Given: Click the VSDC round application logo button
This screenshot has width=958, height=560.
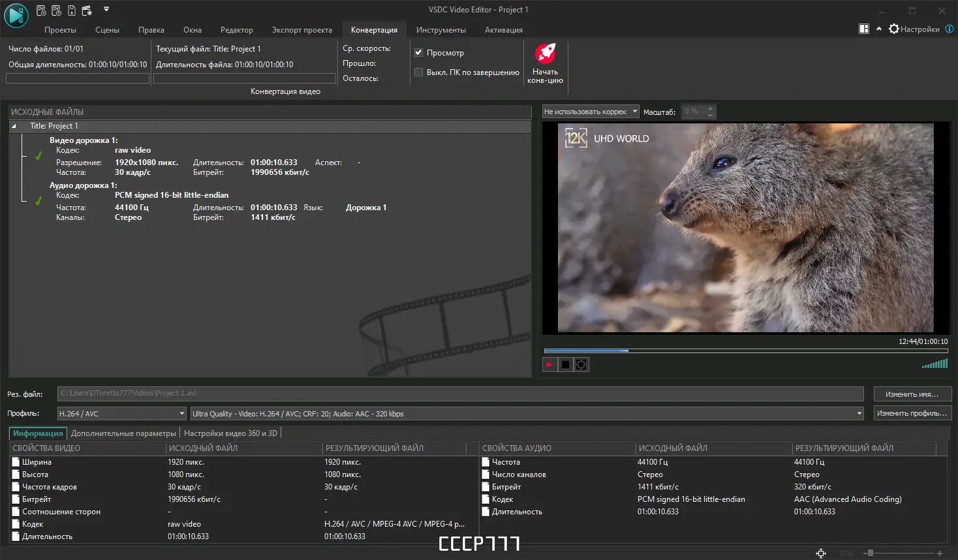Looking at the screenshot, I should [16, 16].
